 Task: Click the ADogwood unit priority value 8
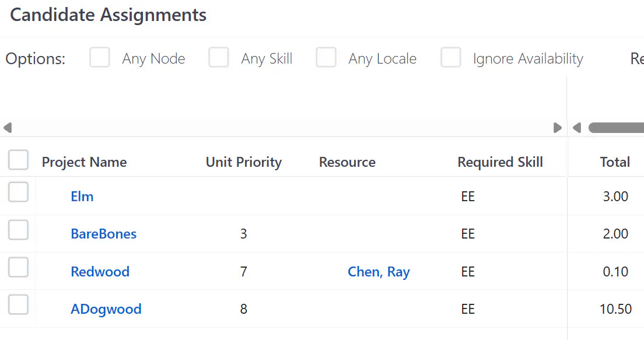244,309
